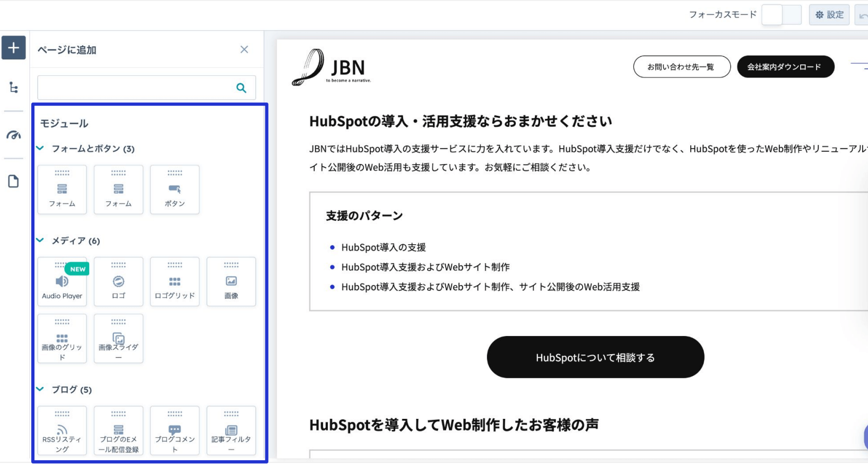Select the ロゴ module card

coord(118,281)
